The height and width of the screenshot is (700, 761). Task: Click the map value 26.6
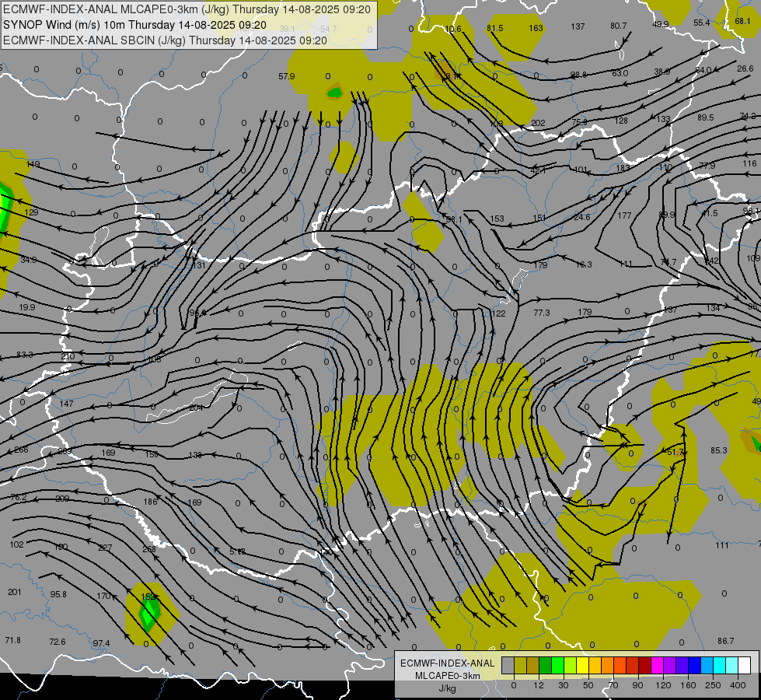(x=745, y=68)
